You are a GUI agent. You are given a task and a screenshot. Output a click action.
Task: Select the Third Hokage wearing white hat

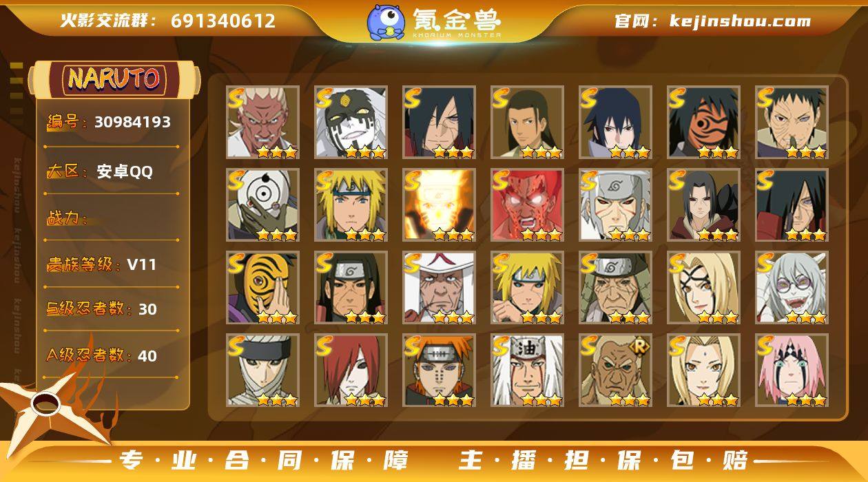pyautogui.click(x=439, y=288)
